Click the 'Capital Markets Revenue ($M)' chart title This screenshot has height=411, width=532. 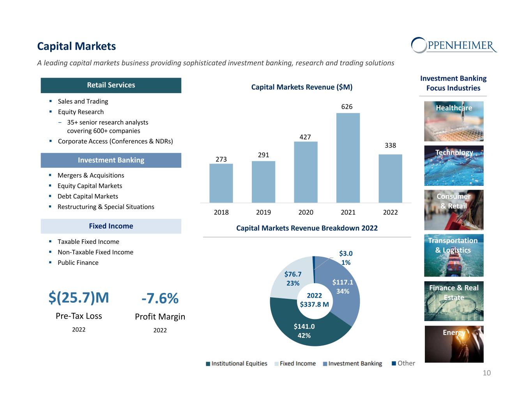pos(302,87)
